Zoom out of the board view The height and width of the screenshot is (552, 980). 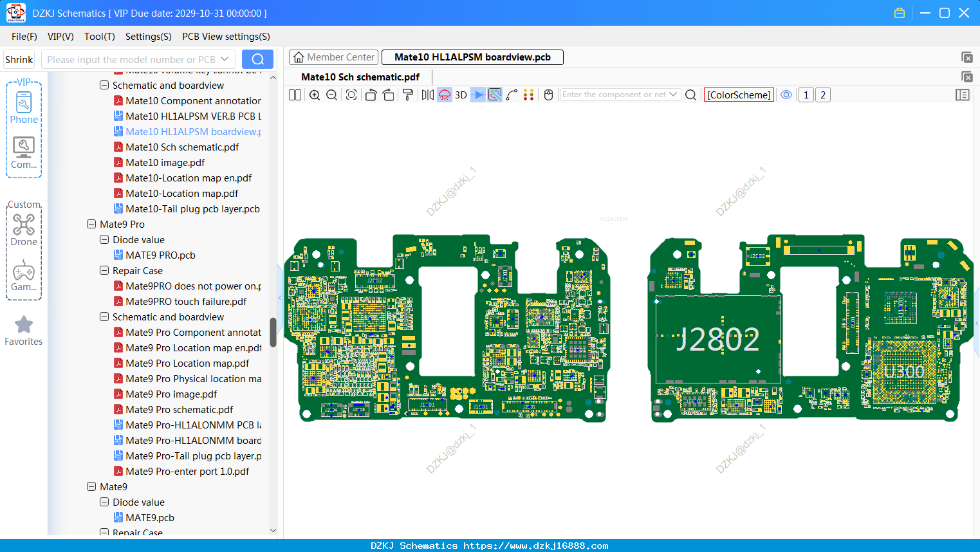tap(332, 95)
